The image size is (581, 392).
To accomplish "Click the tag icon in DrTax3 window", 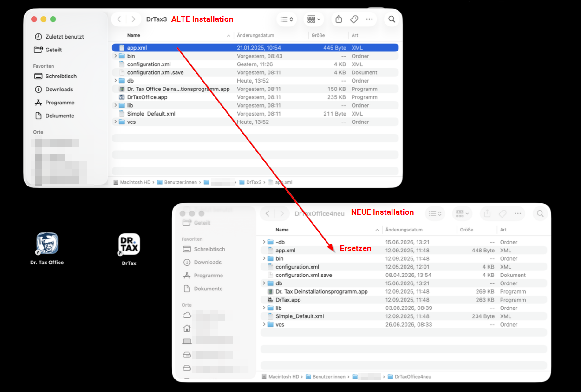I will click(x=354, y=19).
